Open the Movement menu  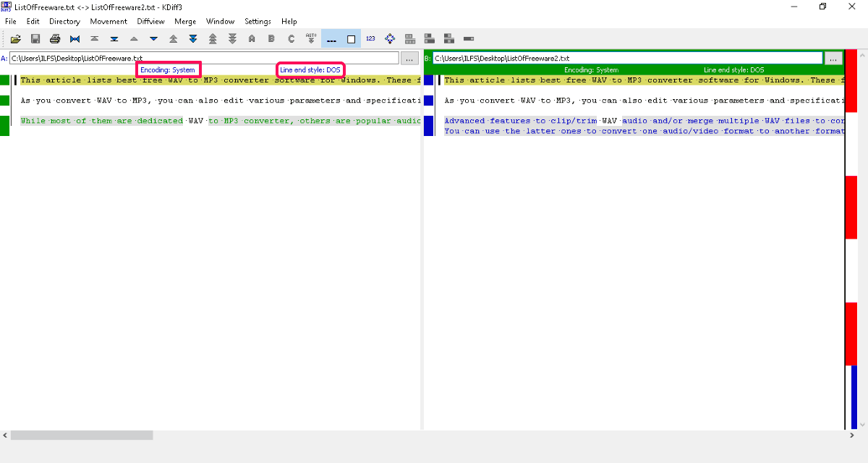109,22
